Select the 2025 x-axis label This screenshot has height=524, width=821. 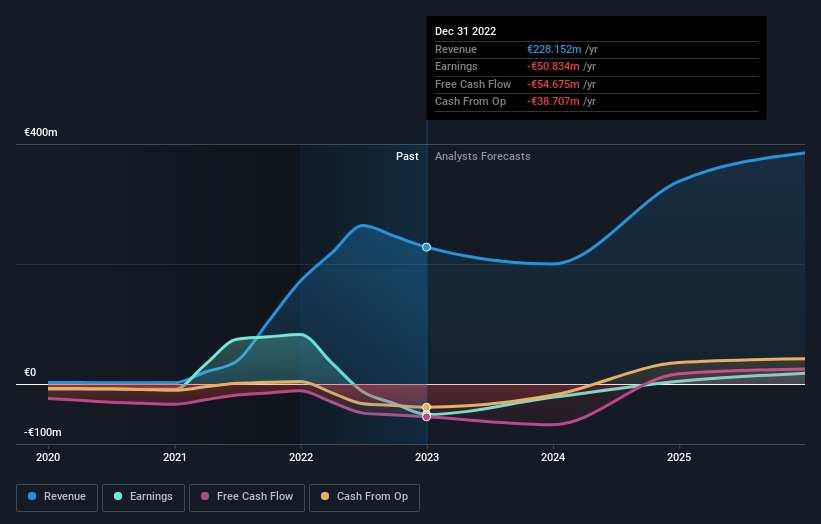point(679,458)
